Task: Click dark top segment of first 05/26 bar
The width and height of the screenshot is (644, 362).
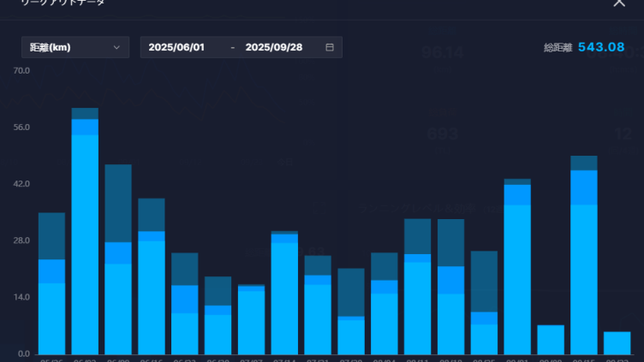Action: [51, 235]
